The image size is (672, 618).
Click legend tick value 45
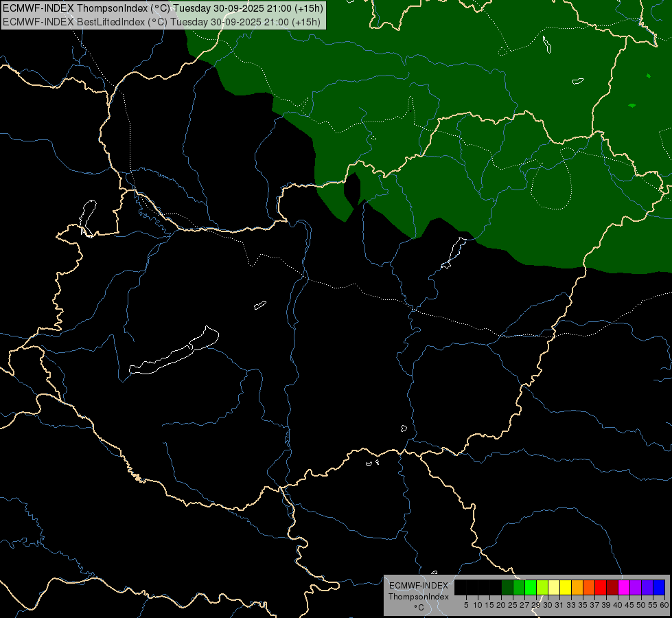[x=630, y=605]
